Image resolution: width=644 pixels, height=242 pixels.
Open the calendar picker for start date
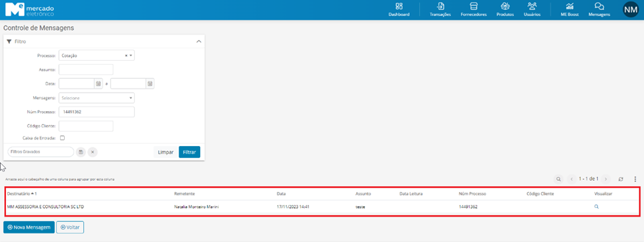(98, 84)
